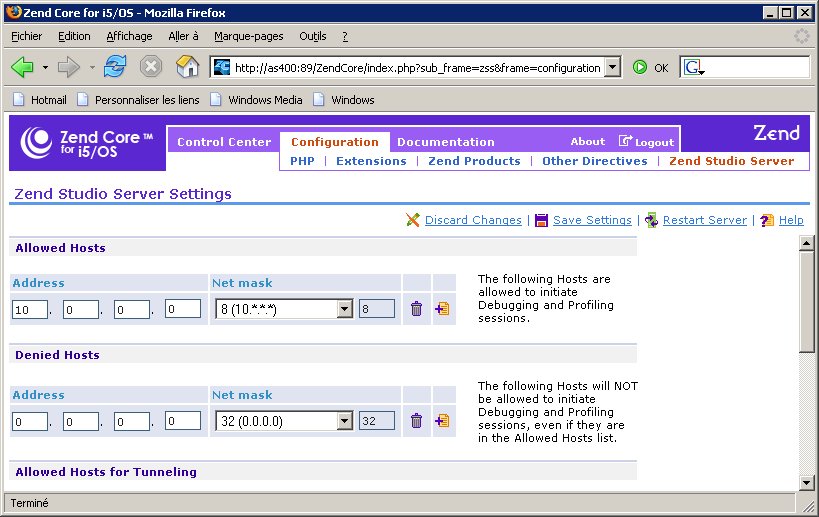Open the Outils menu
Image resolution: width=819 pixels, height=517 pixels.
click(x=313, y=36)
